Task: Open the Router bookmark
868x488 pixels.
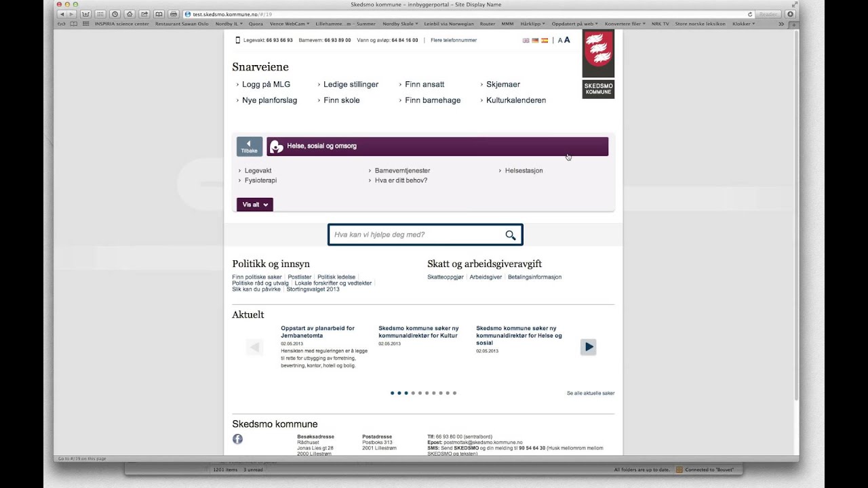Action: click(488, 24)
